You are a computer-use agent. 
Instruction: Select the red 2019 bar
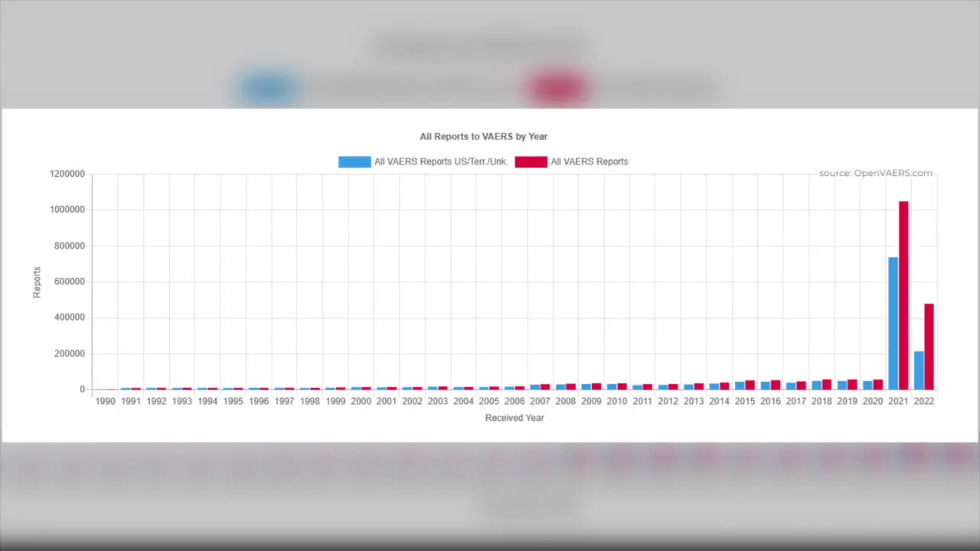click(x=852, y=384)
